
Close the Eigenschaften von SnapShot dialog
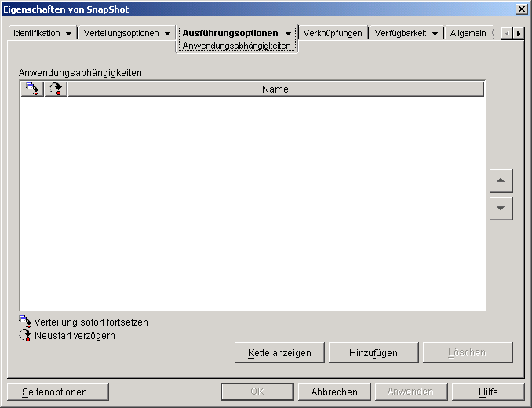(521, 9)
